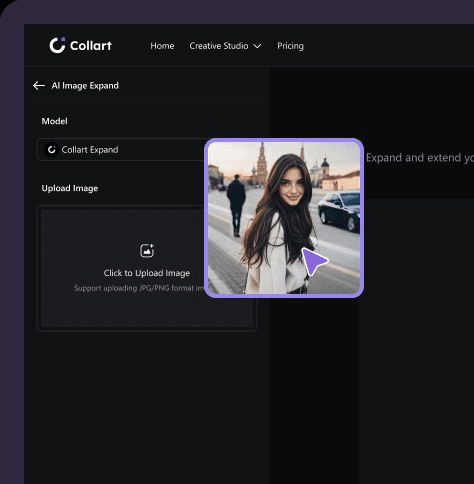Screen dimensions: 474x484
Task: Click the Collart logo icon
Action: pyautogui.click(x=57, y=45)
